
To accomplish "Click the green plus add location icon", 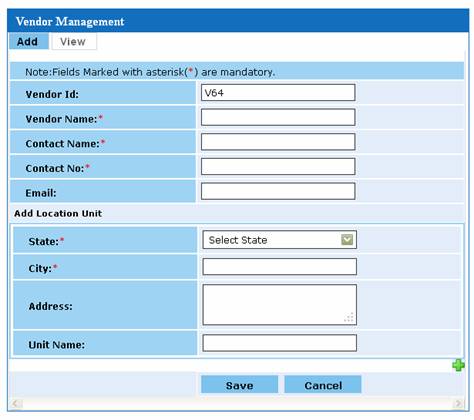I will click(458, 365).
